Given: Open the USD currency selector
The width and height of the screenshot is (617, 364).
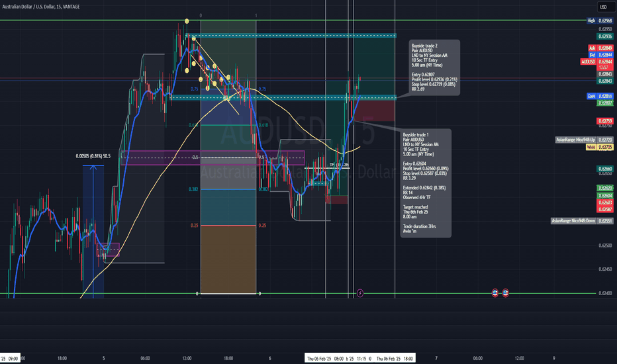Looking at the screenshot, I should pos(606,7).
